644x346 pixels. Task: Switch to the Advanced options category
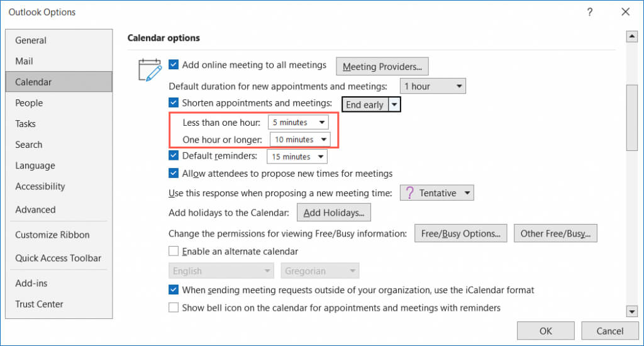[35, 209]
